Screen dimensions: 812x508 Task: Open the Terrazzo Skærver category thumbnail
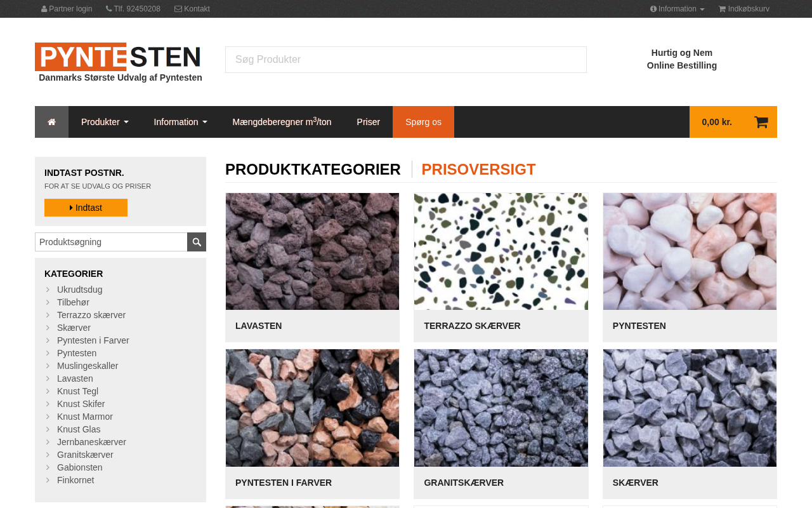[x=501, y=251]
